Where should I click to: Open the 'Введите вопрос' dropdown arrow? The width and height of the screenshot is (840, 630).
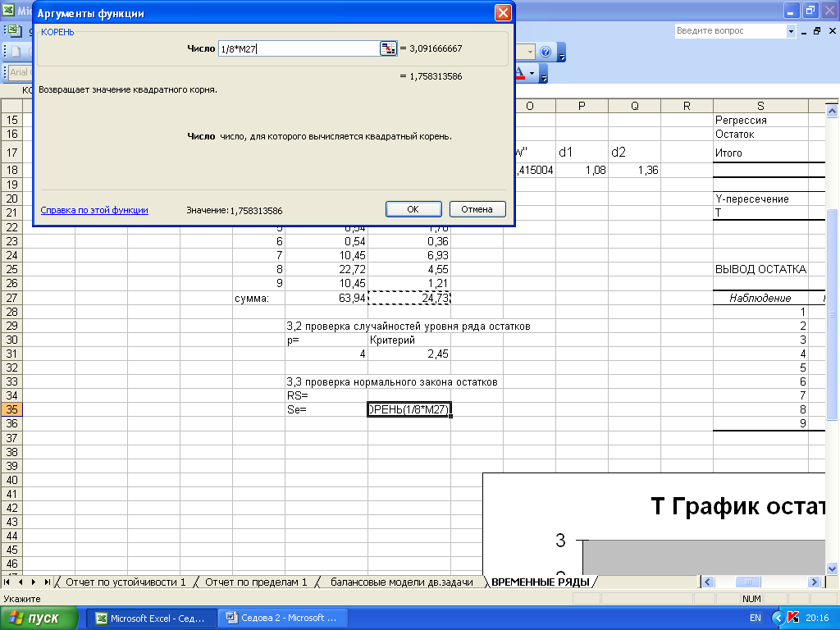[x=791, y=32]
